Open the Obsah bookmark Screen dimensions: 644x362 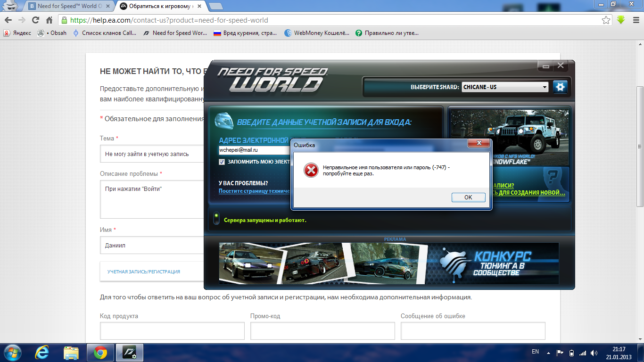[x=52, y=33]
